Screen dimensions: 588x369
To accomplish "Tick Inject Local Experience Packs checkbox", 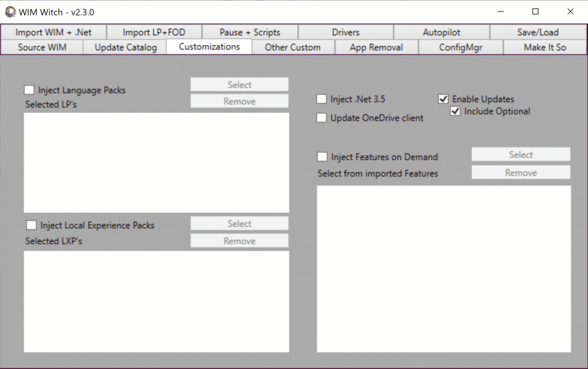I will click(x=31, y=225).
